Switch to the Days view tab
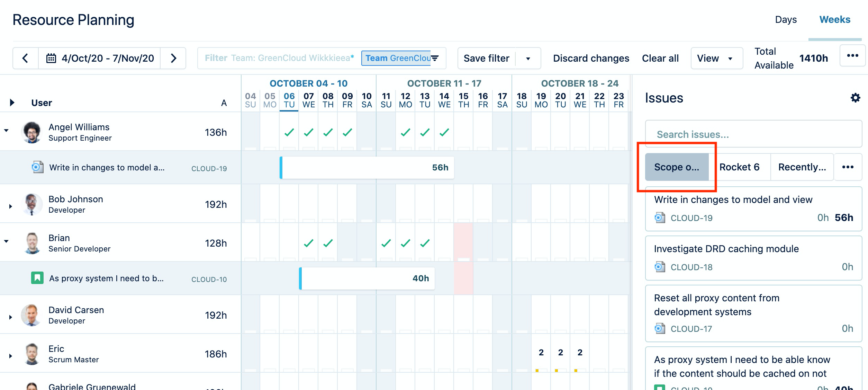The width and height of the screenshot is (868, 390). [786, 20]
